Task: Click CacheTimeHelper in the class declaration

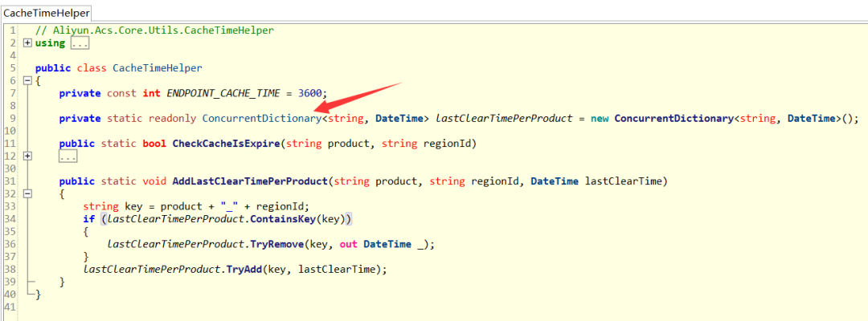Action: click(158, 68)
